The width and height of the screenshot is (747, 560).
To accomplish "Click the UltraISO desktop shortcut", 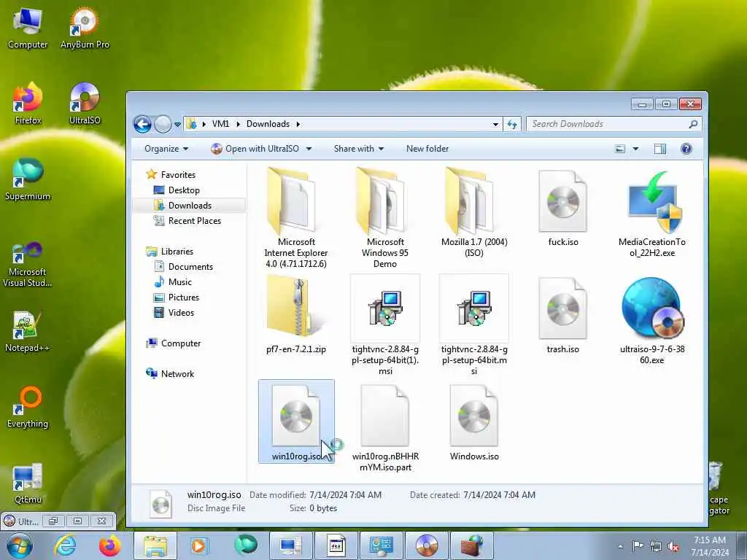I will coord(85,104).
